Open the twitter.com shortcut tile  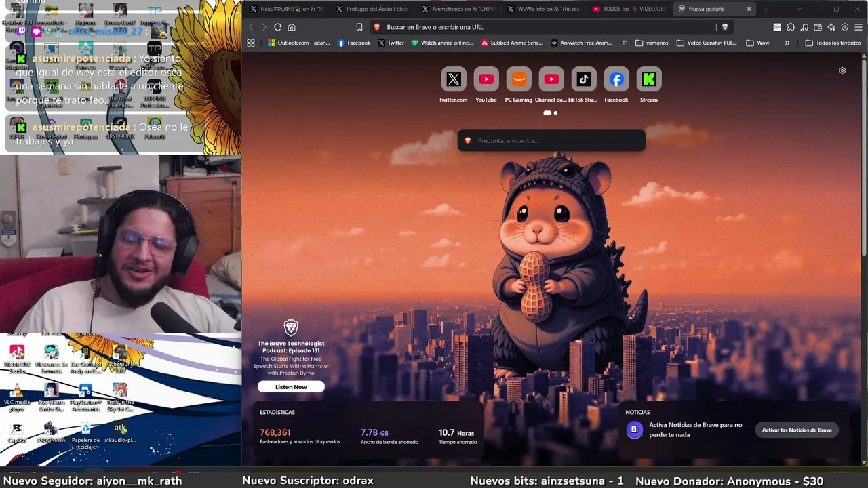coord(454,79)
